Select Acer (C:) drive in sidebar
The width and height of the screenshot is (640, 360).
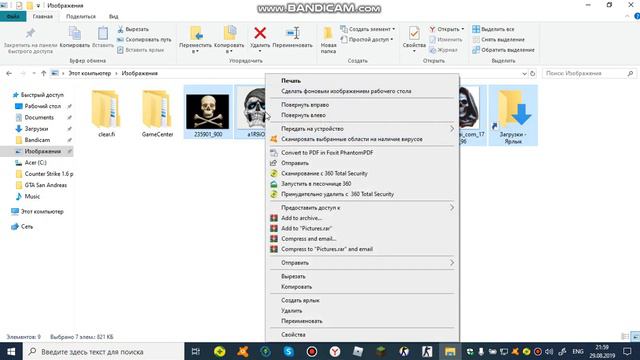tap(36, 162)
